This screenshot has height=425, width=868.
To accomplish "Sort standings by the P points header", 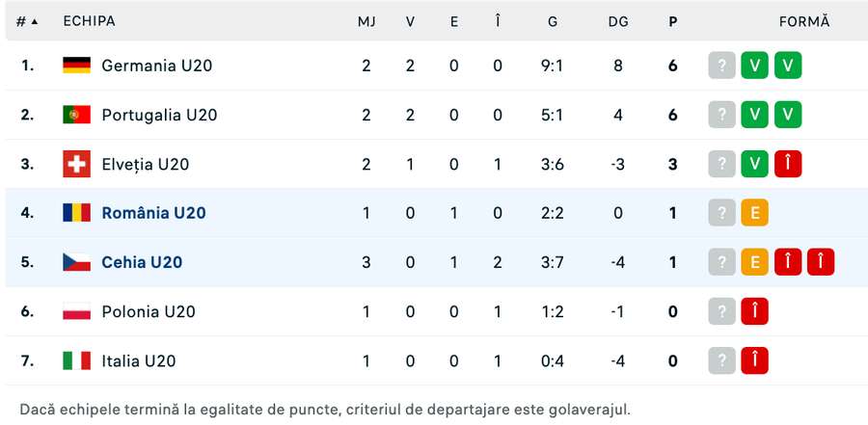I will click(672, 21).
